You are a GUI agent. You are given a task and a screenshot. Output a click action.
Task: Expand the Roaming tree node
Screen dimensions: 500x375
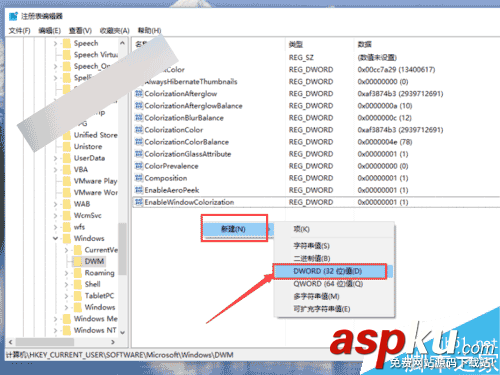pyautogui.click(x=66, y=273)
